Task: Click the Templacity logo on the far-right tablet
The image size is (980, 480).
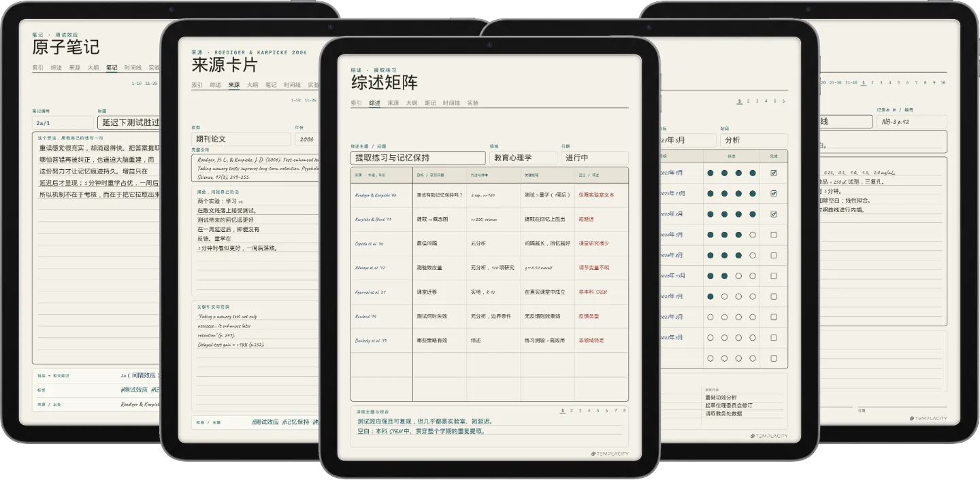Action: [928, 418]
